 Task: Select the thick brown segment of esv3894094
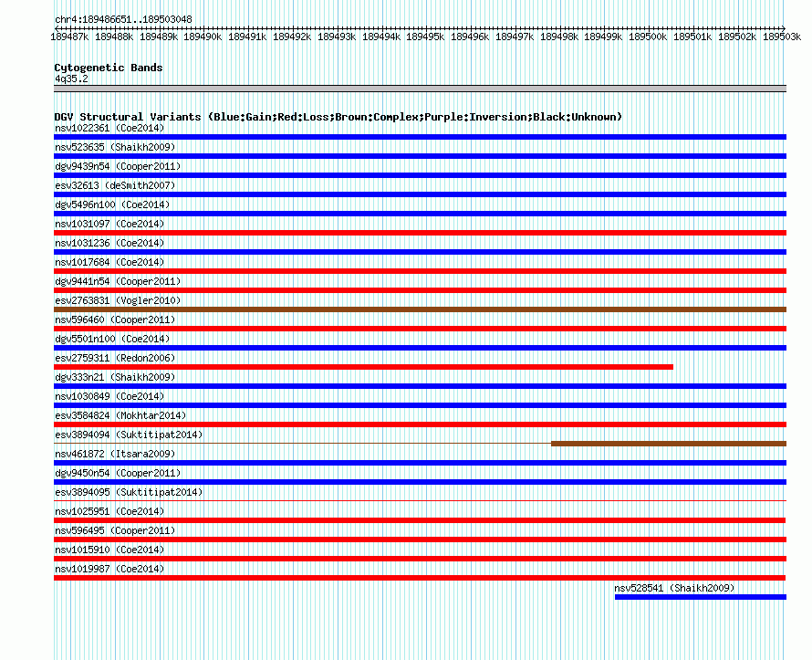point(669,444)
